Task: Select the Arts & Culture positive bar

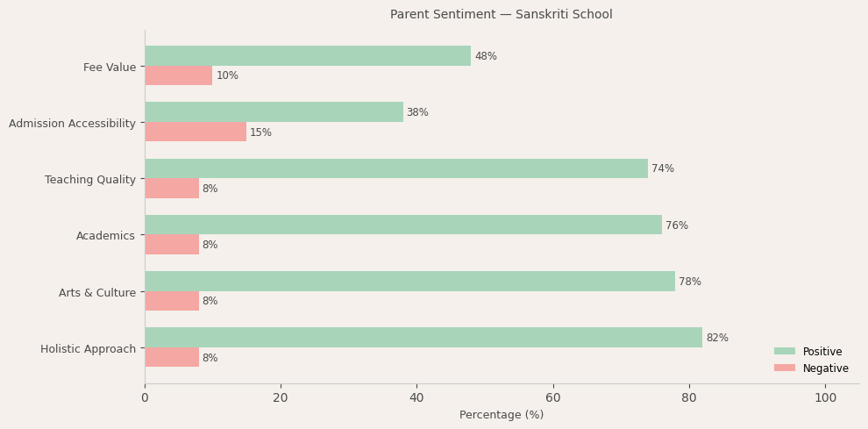Action: [409, 282]
